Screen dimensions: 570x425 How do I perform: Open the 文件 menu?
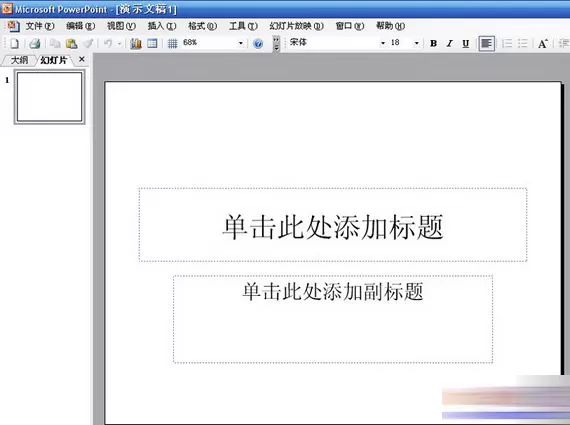40,26
